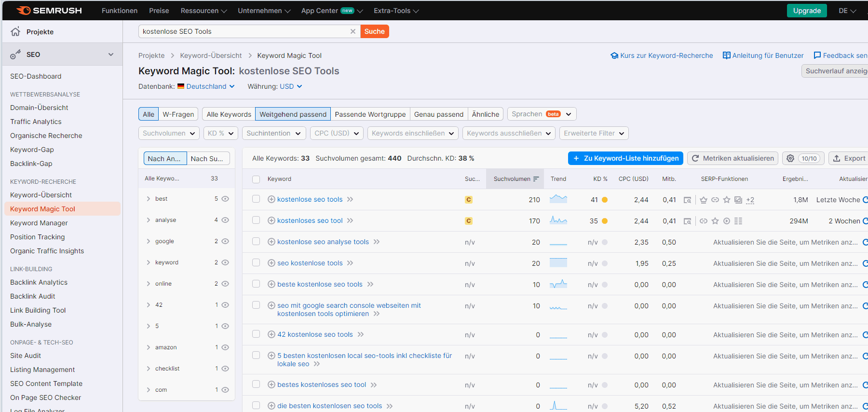
Task: Open the Suchintention filter dropdown
Action: (x=274, y=133)
